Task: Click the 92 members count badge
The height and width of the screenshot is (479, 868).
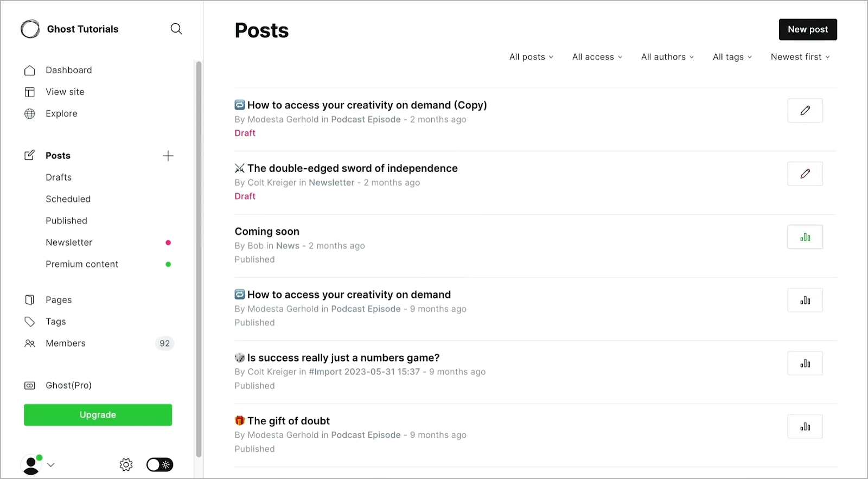Action: (165, 343)
